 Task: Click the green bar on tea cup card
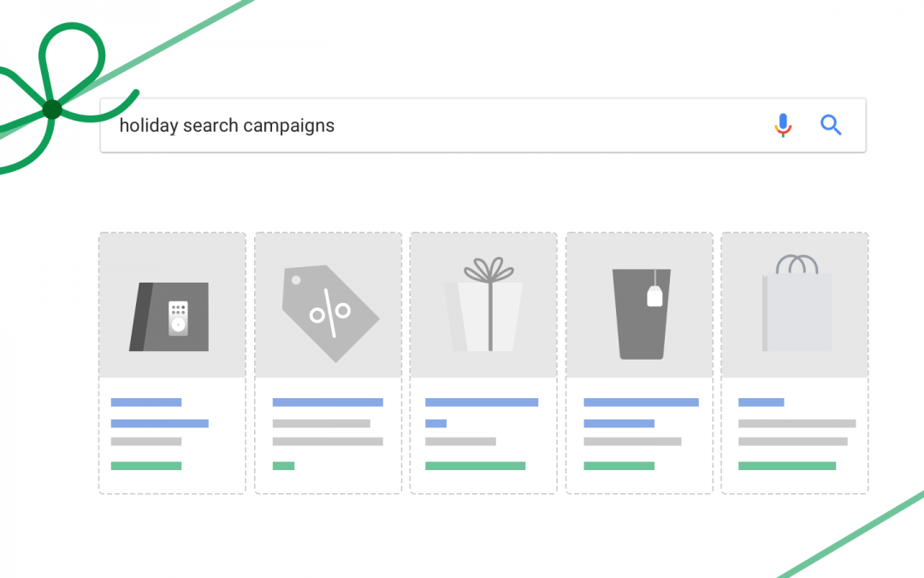(x=619, y=466)
